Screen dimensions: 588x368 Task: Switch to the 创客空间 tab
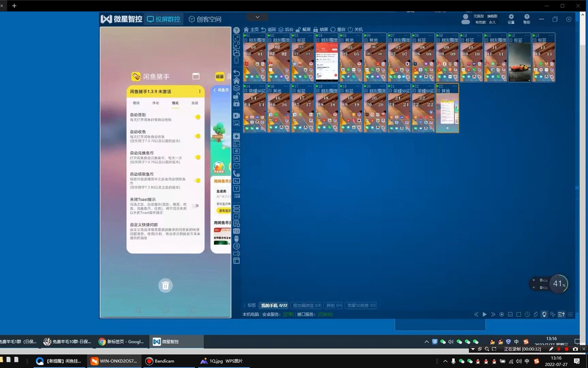point(205,19)
